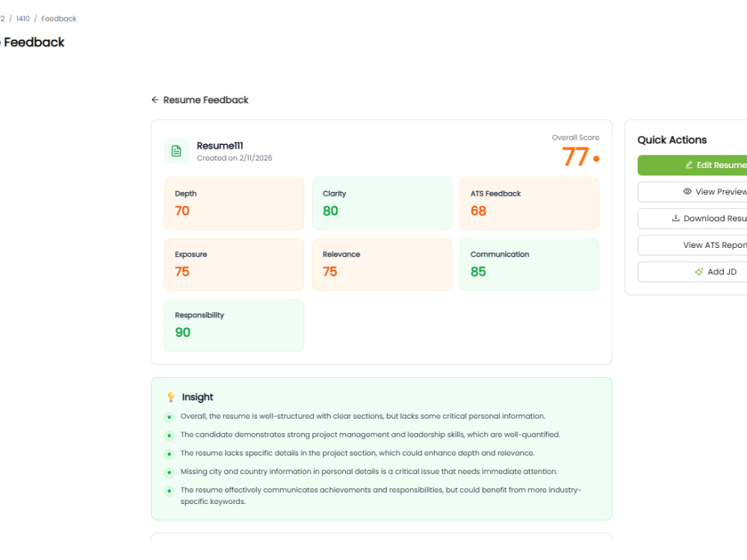747x560 pixels.
Task: Open the Edit Resume button
Action: [x=692, y=165]
